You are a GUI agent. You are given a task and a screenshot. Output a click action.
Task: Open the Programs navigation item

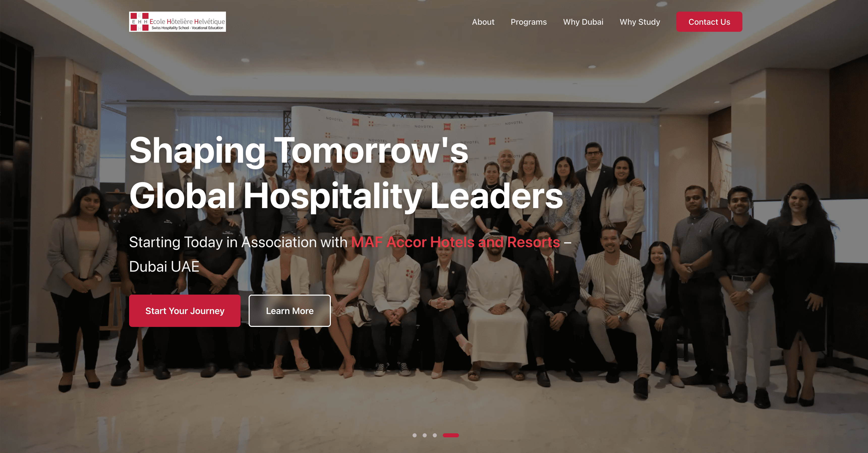528,22
